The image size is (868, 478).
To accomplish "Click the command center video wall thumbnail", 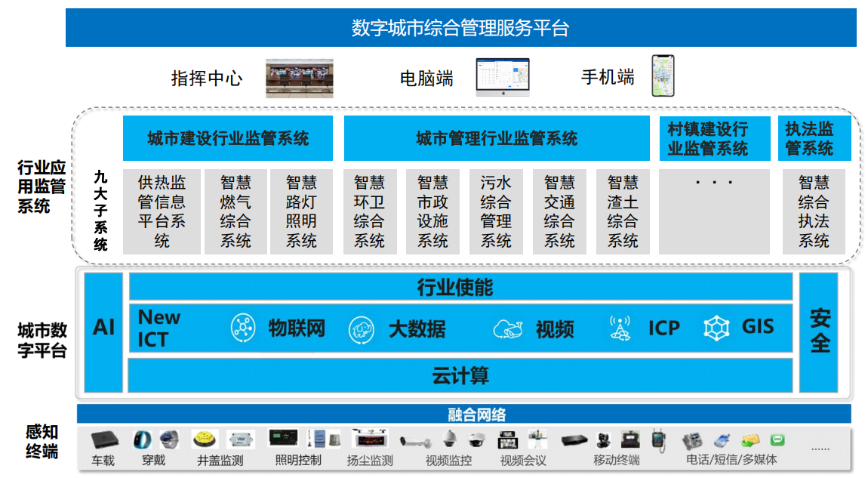I will (300, 78).
